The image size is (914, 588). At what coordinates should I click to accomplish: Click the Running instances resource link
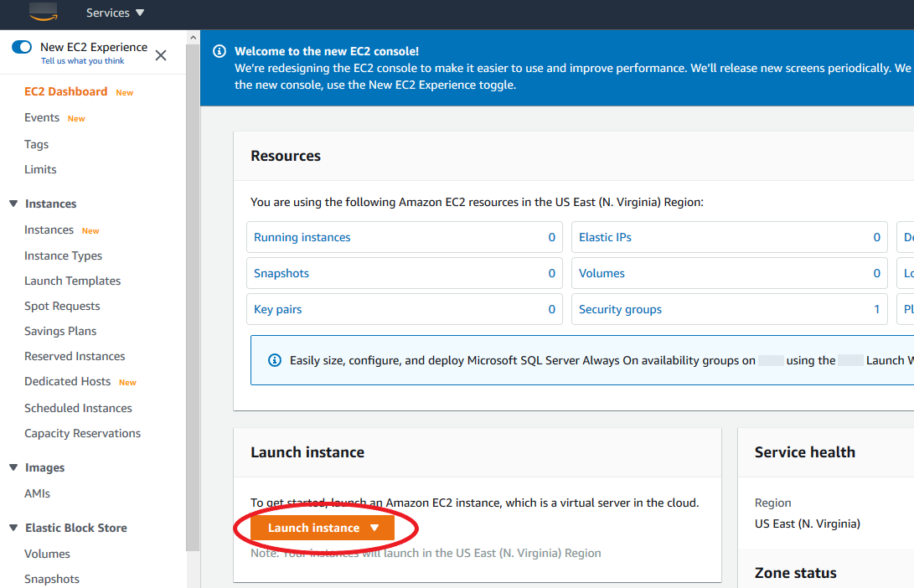click(302, 237)
